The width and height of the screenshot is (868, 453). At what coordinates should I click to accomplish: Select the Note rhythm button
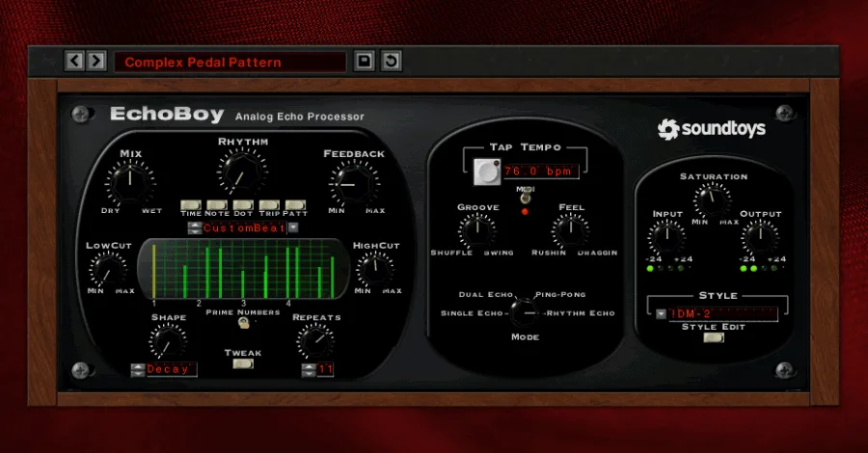coord(217,205)
